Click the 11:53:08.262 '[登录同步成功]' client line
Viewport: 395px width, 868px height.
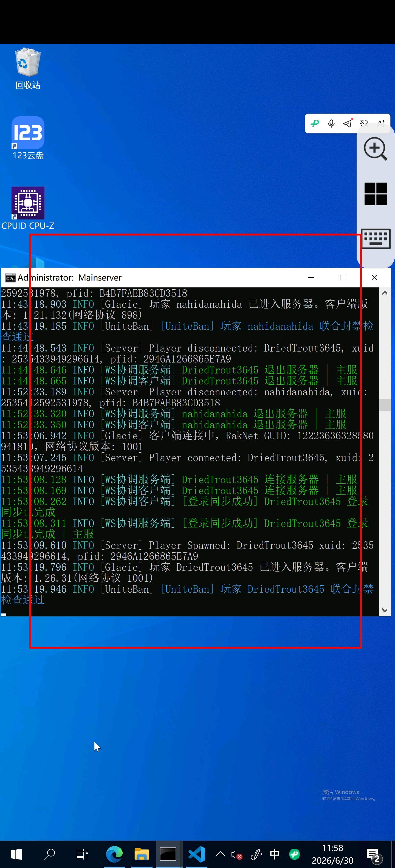[185, 507]
